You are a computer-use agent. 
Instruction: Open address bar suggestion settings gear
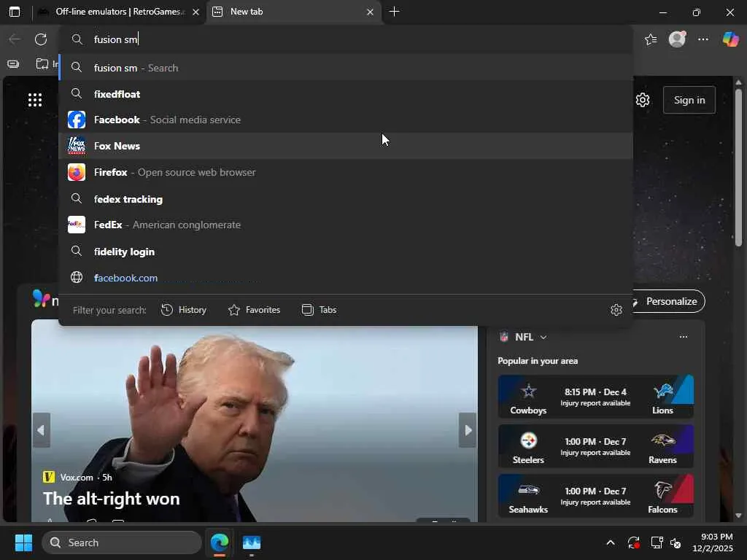point(616,310)
